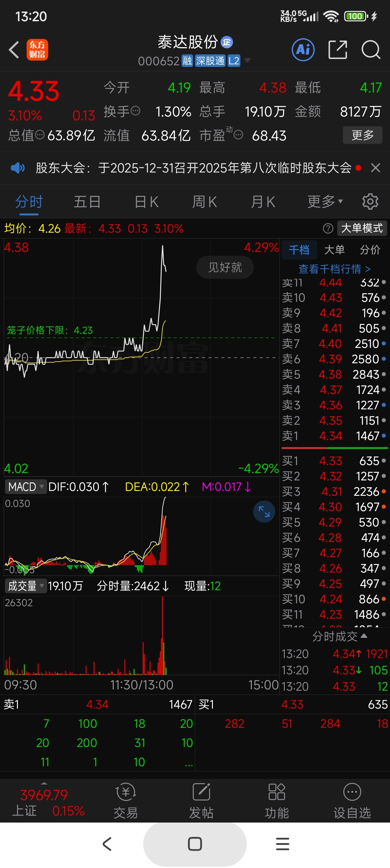Tap the 卖1 row at 4.34

tap(334, 436)
